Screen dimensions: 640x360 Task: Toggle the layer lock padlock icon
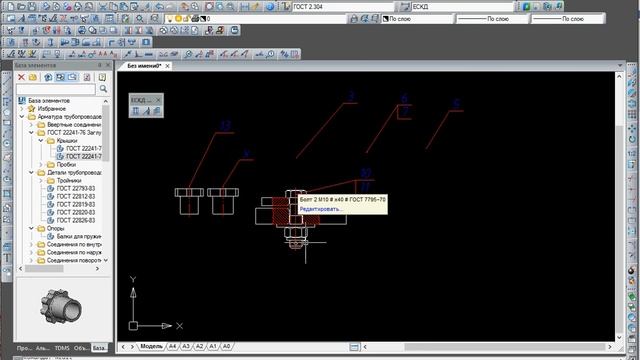[x=187, y=18]
